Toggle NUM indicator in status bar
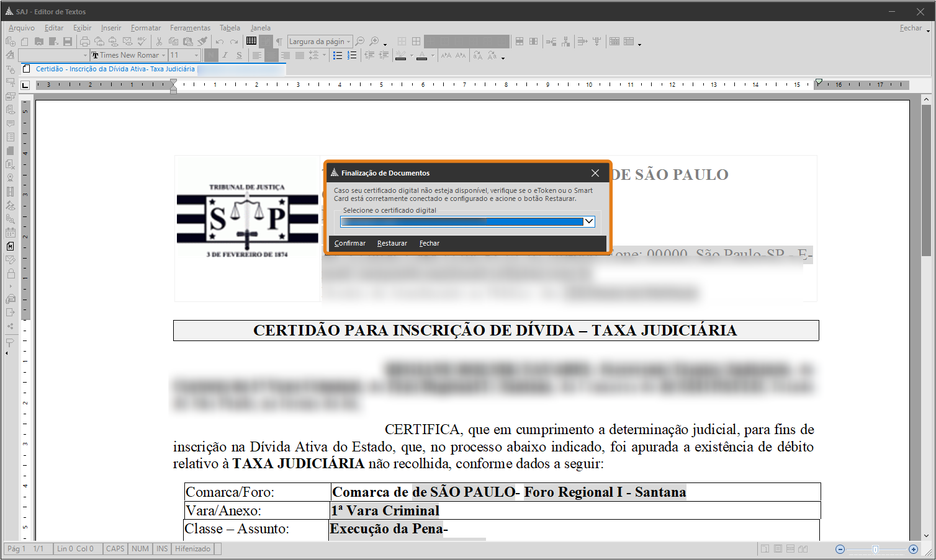This screenshot has width=936, height=560. tap(140, 549)
